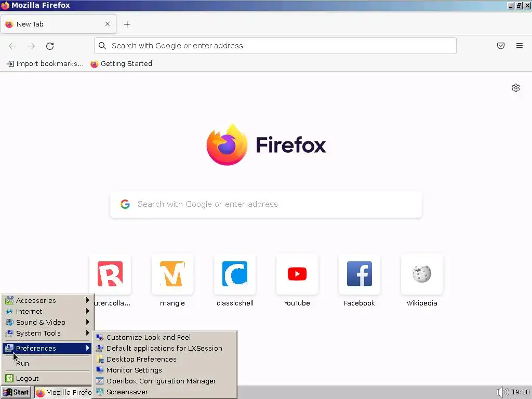The image size is (532, 399).
Task: Click the Screensaver item icon
Action: [99, 392]
